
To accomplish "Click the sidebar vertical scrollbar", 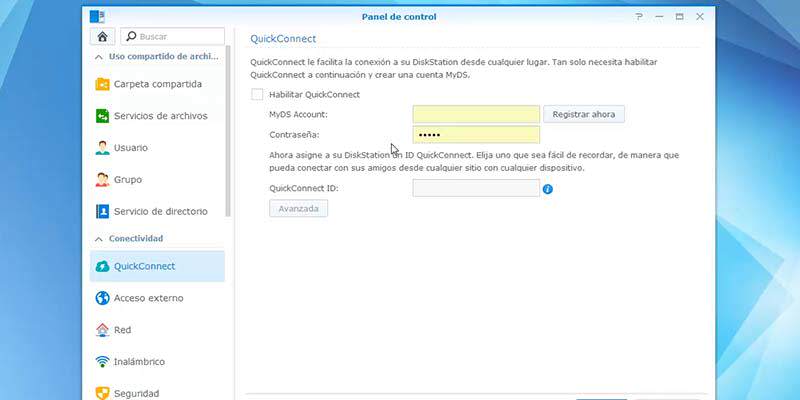I will click(x=228, y=131).
